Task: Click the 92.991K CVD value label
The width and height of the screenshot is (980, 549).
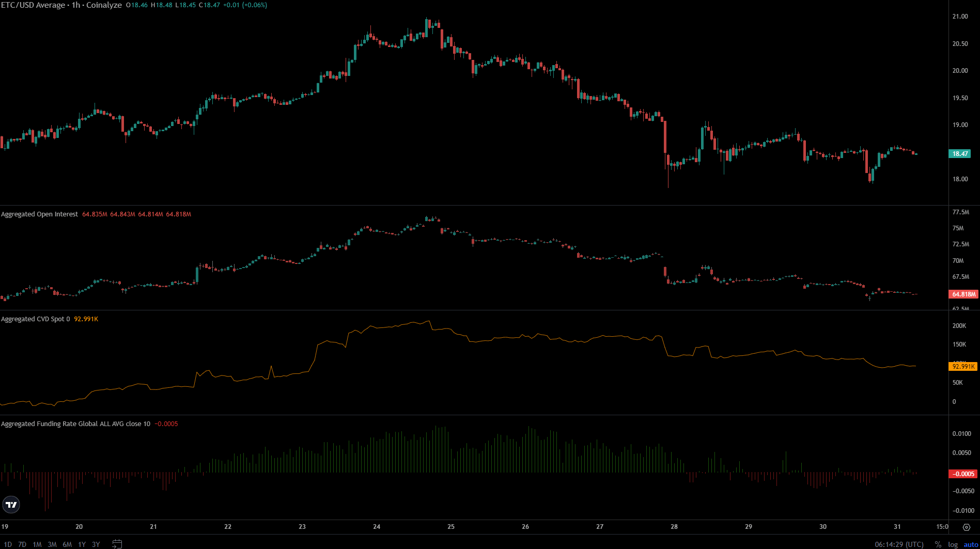Action: pyautogui.click(x=963, y=367)
